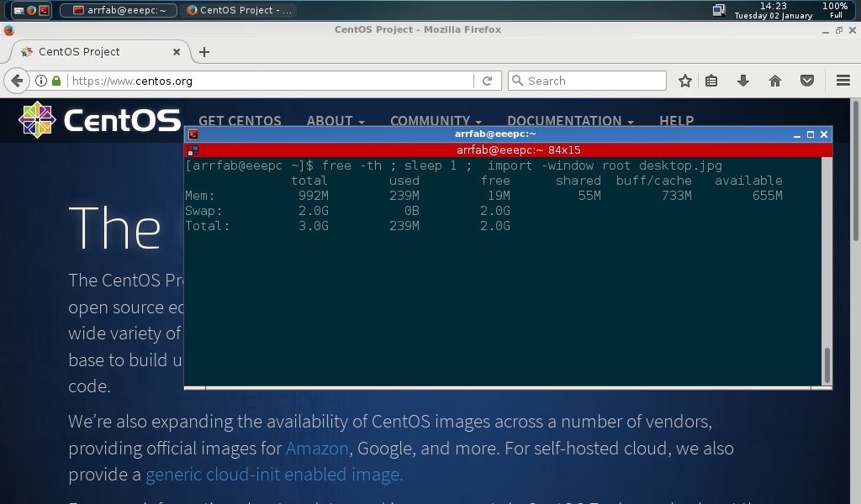Click the green padlock security icon
This screenshot has height=504, width=861.
[x=56, y=81]
